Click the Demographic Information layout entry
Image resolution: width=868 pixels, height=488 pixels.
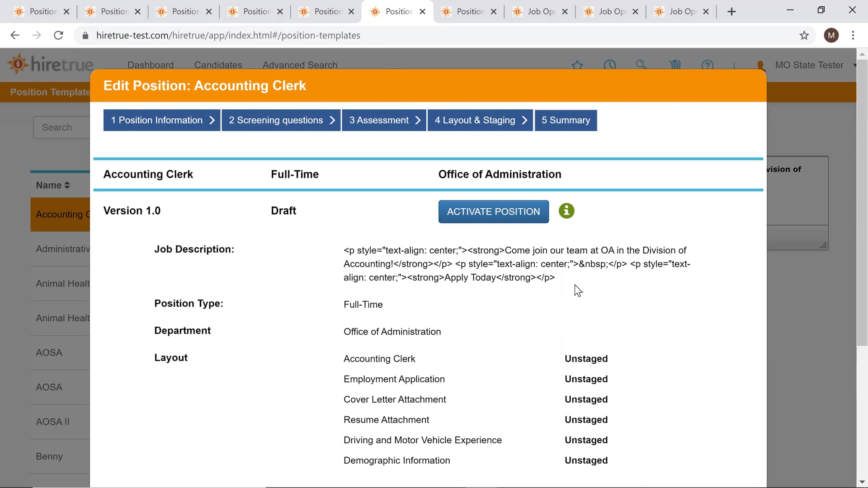396,460
